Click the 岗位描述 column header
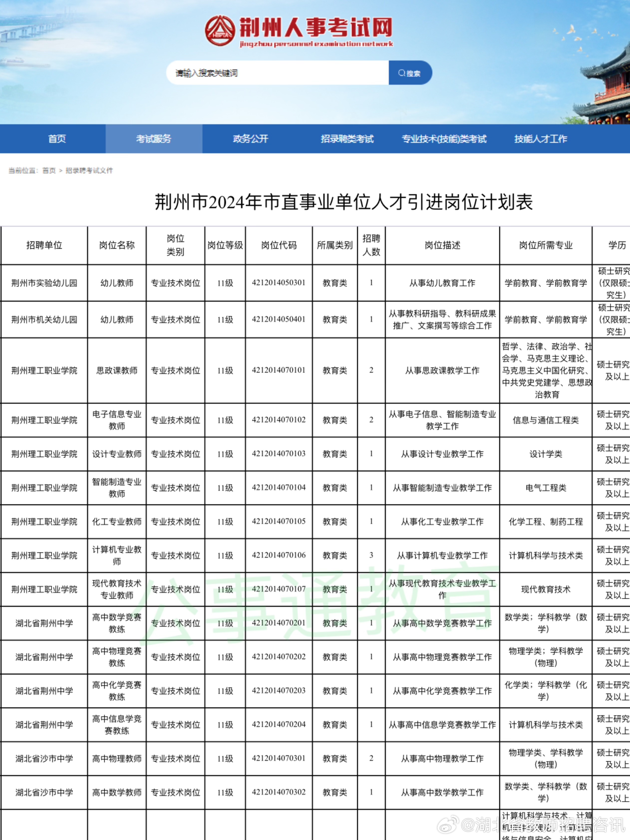 coord(442,245)
